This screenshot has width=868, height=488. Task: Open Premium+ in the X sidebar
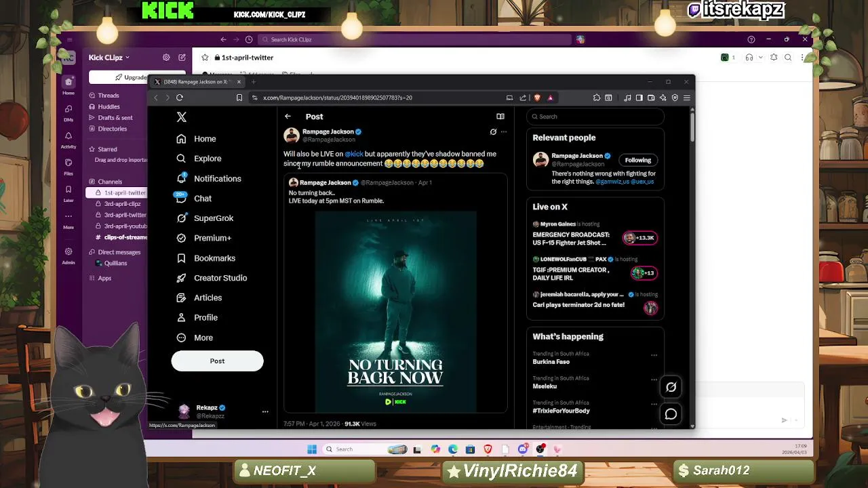click(x=203, y=238)
